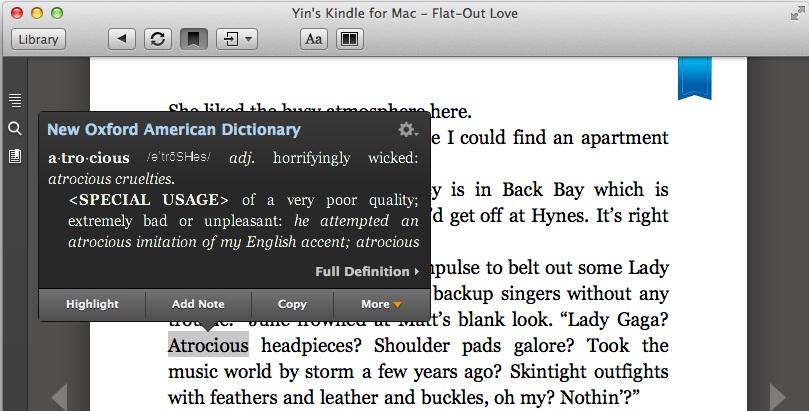Turn to the next page arrow
809x411 pixels.
tap(778, 397)
